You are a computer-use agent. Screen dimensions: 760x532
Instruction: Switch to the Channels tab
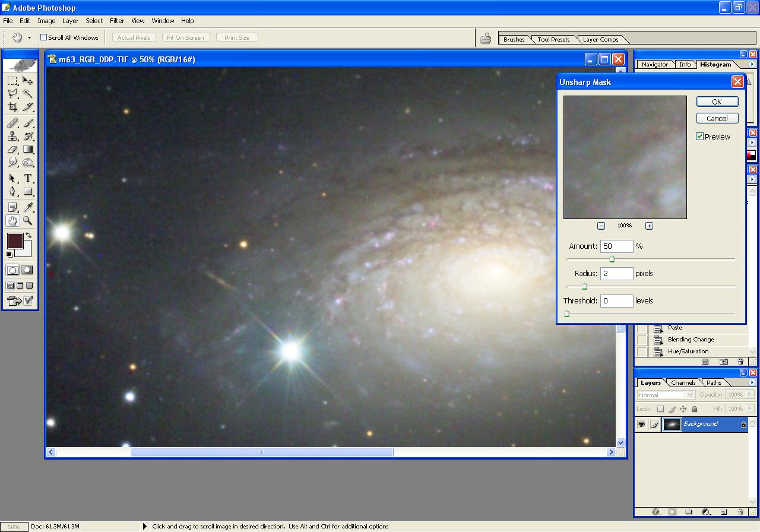pos(683,383)
